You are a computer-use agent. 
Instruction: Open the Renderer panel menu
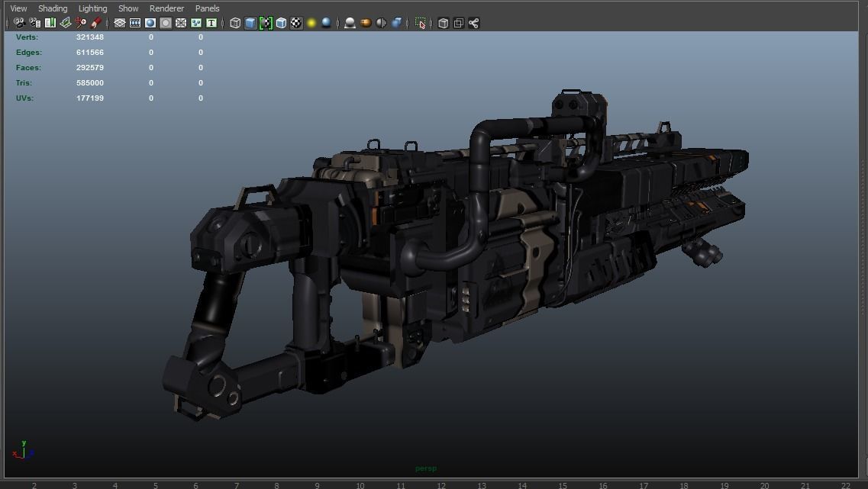pyautogui.click(x=166, y=8)
